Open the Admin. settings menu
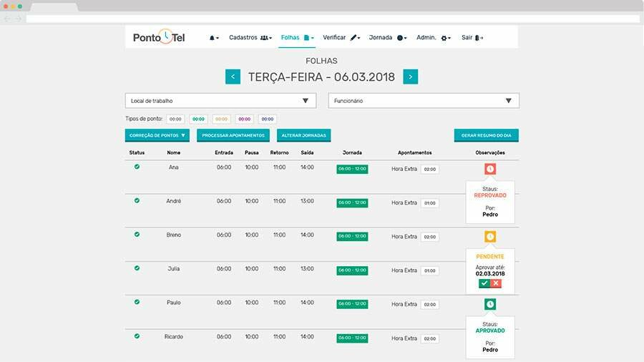The image size is (644, 362). (x=434, y=38)
